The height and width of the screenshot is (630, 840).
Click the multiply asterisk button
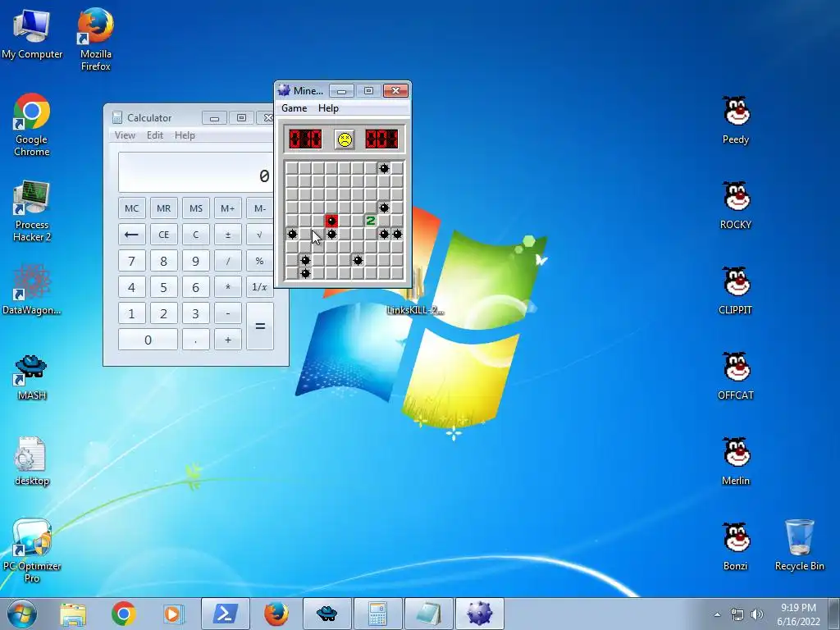(228, 287)
